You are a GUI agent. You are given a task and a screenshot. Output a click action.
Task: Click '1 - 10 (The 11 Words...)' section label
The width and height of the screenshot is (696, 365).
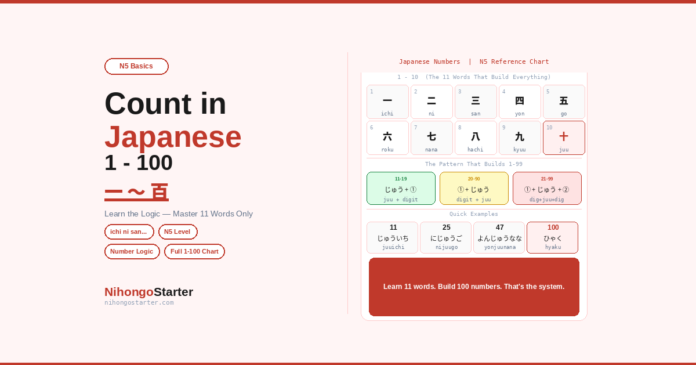click(x=474, y=77)
